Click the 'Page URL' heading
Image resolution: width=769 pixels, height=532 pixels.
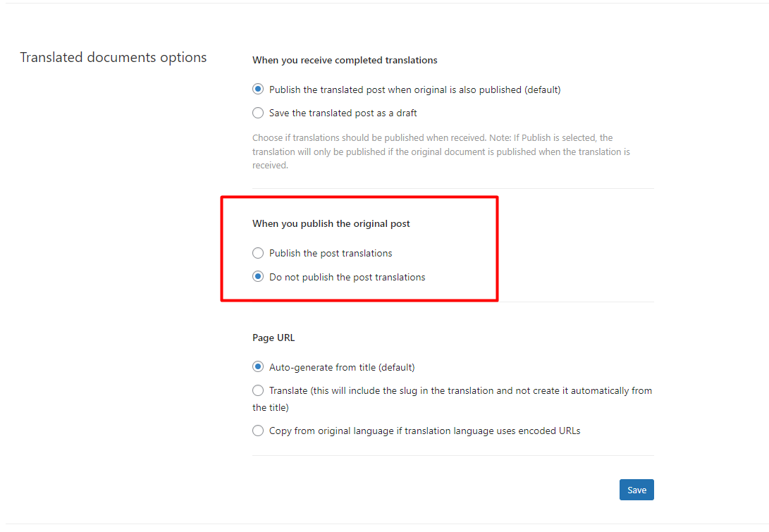[273, 338]
